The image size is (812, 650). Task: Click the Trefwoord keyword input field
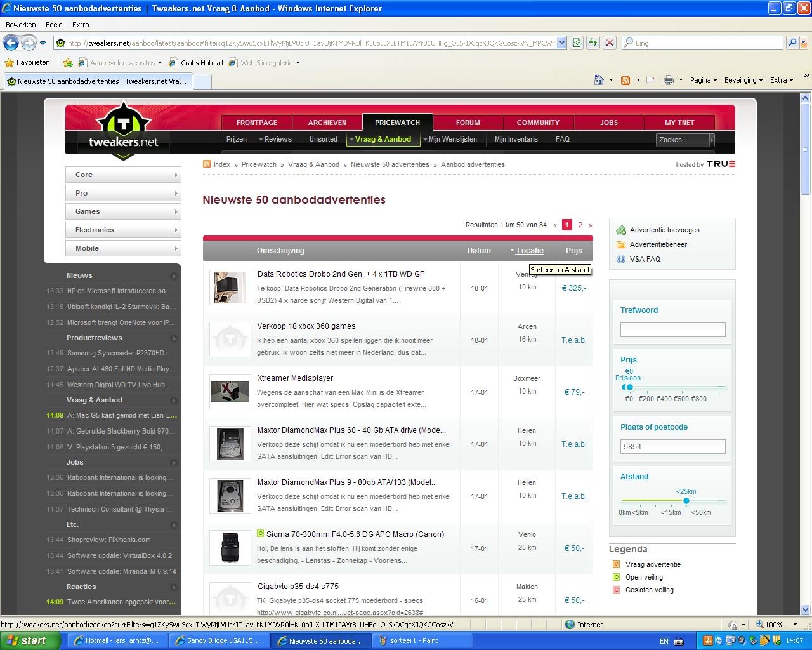[x=672, y=329]
